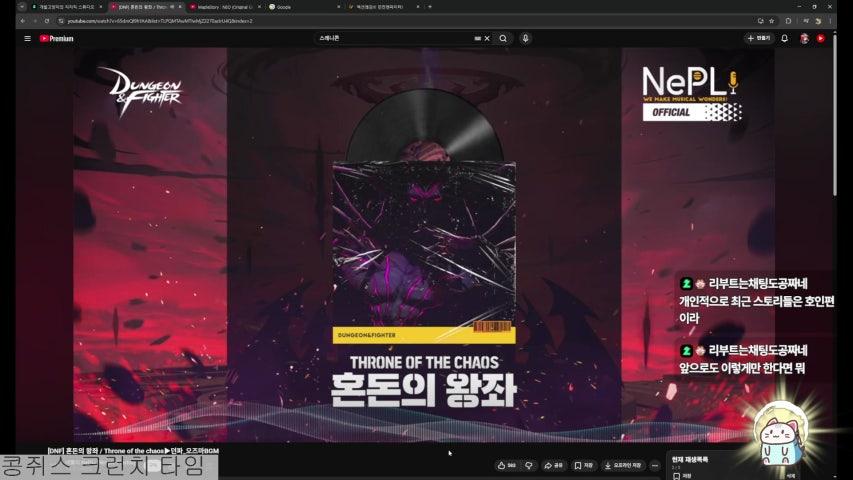This screenshot has width=853, height=480.
Task: Click the video title text below player
Action: point(133,451)
